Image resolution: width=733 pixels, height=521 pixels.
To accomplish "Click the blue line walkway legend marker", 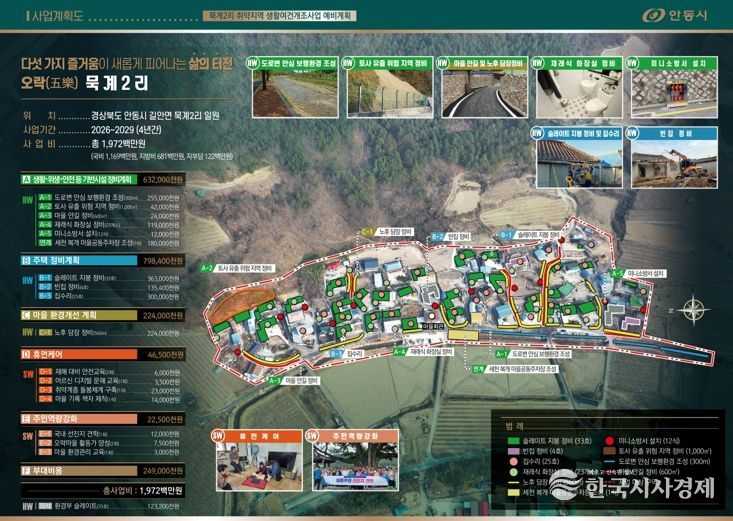I will (609, 462).
